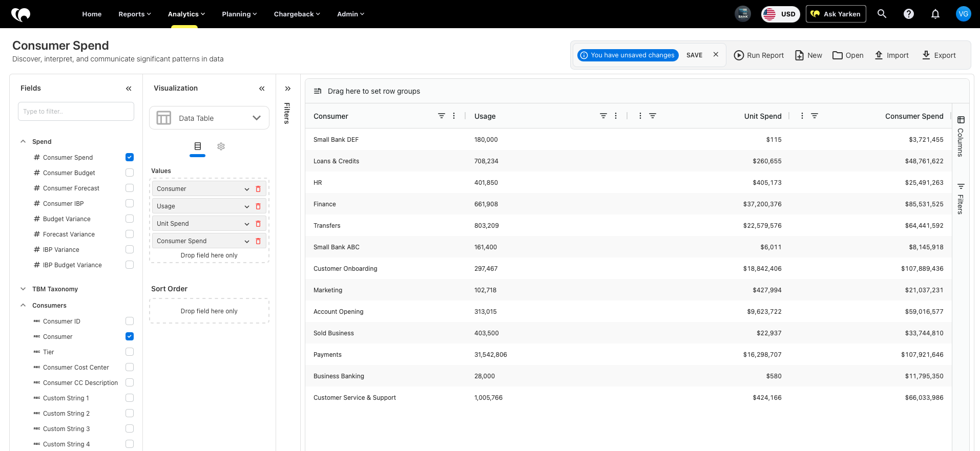Open the Chargeback menu
Image resolution: width=980 pixels, height=451 pixels.
coord(297,14)
